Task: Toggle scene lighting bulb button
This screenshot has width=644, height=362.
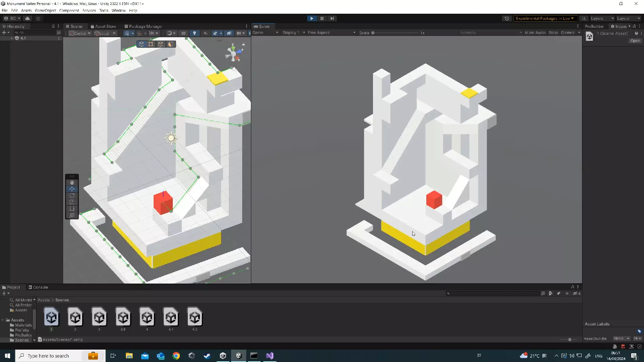Action: 195,33
